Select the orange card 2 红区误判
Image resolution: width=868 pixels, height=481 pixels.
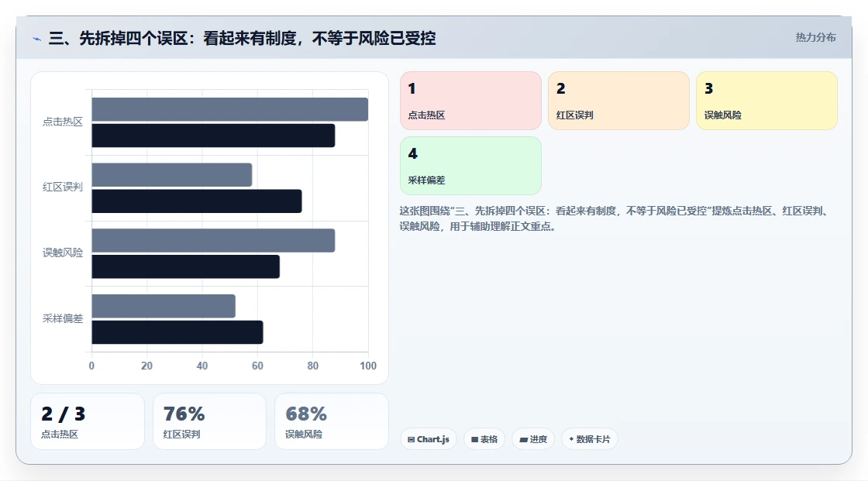point(618,101)
